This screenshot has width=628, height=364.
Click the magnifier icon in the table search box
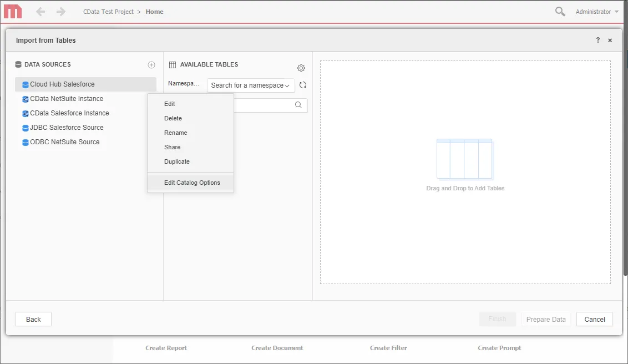tap(298, 105)
